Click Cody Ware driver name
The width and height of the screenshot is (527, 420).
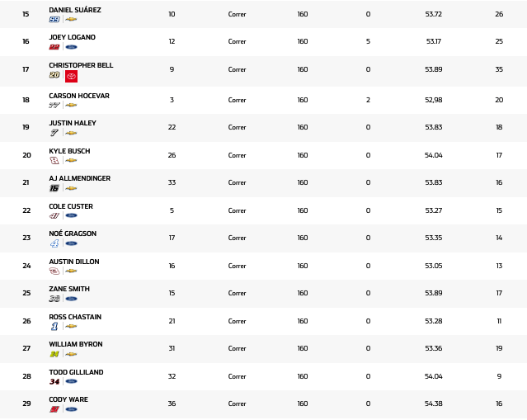tap(68, 399)
